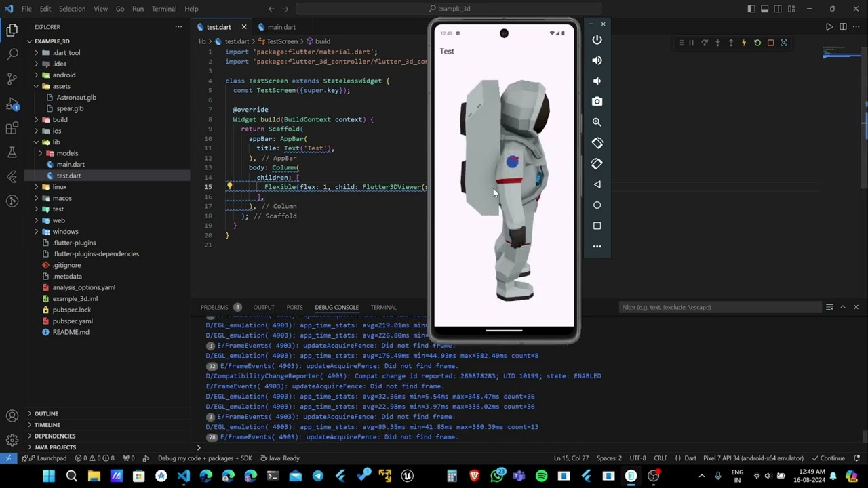Click the debug Step Into button
The image size is (868, 488).
pyautogui.click(x=717, y=43)
